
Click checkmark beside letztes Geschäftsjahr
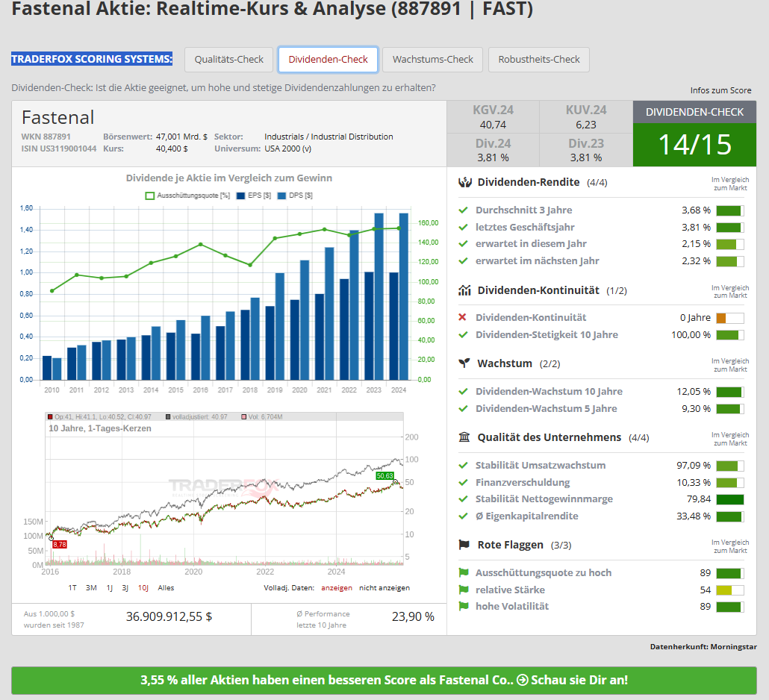(463, 227)
